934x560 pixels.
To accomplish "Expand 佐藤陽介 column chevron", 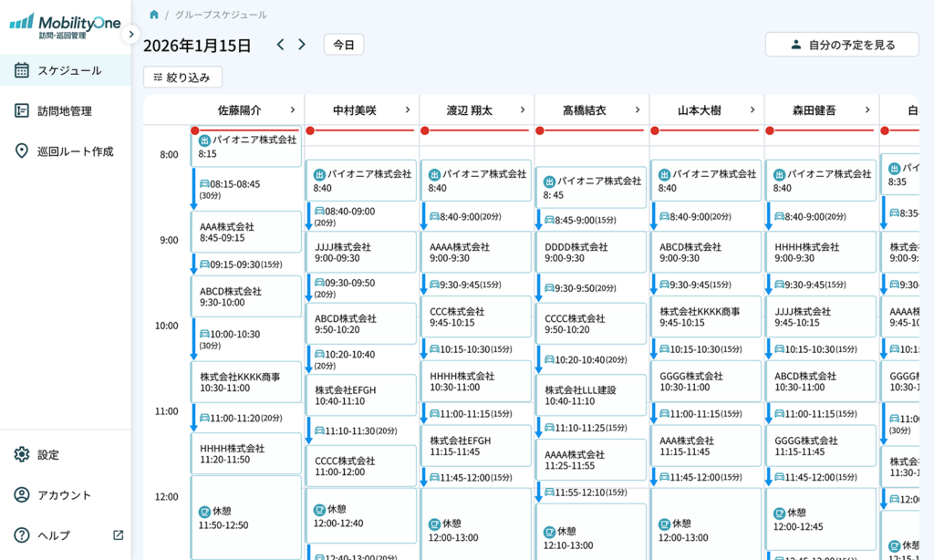I will [x=292, y=110].
